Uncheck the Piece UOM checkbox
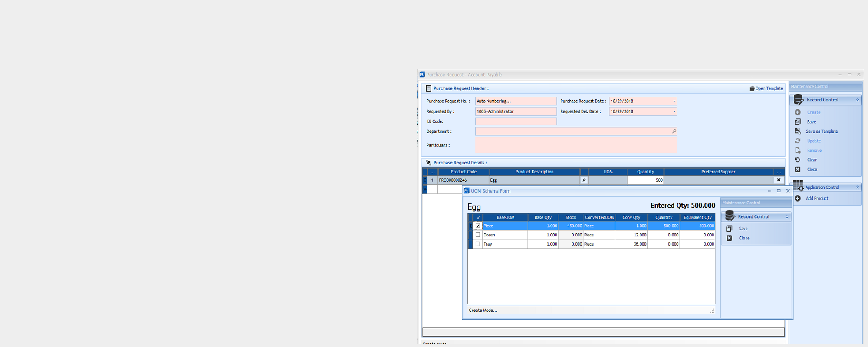868x347 pixels. (x=478, y=226)
